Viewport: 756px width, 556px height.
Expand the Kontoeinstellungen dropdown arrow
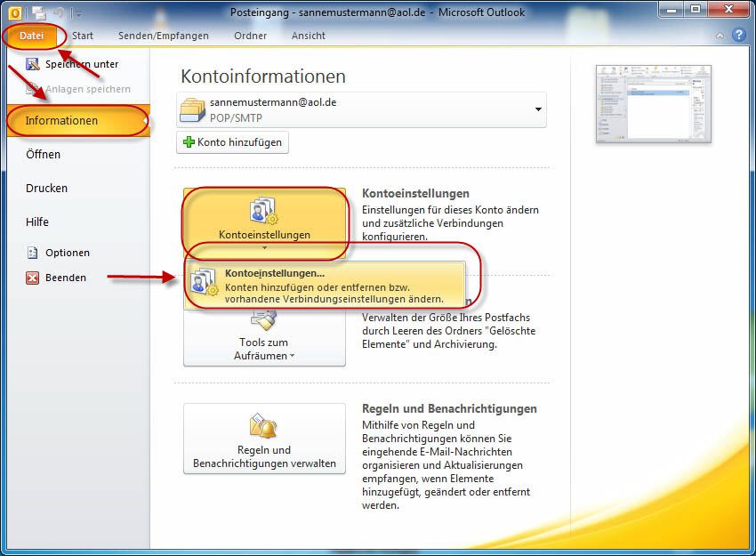click(x=263, y=248)
